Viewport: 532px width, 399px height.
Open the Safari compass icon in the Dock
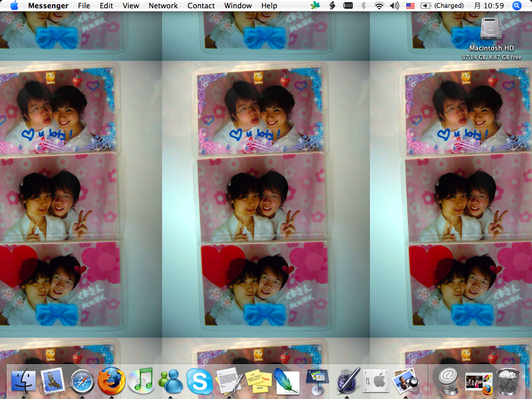coord(82,382)
